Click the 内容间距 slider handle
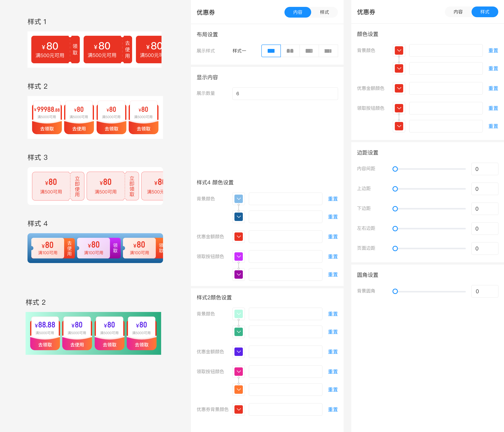The width and height of the screenshot is (504, 432). (x=395, y=169)
